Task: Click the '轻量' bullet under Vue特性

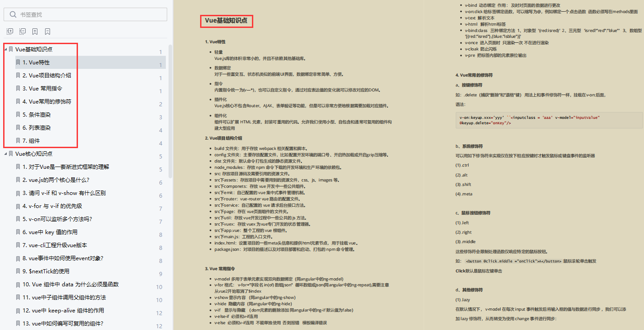Action: (x=219, y=52)
